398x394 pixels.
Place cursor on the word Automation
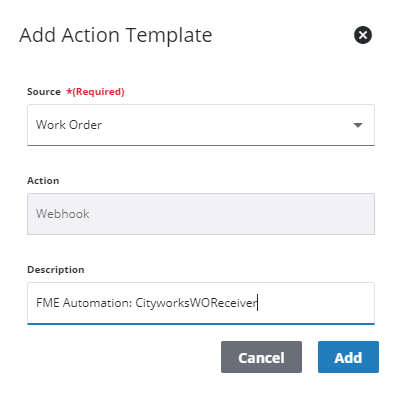[x=97, y=303]
